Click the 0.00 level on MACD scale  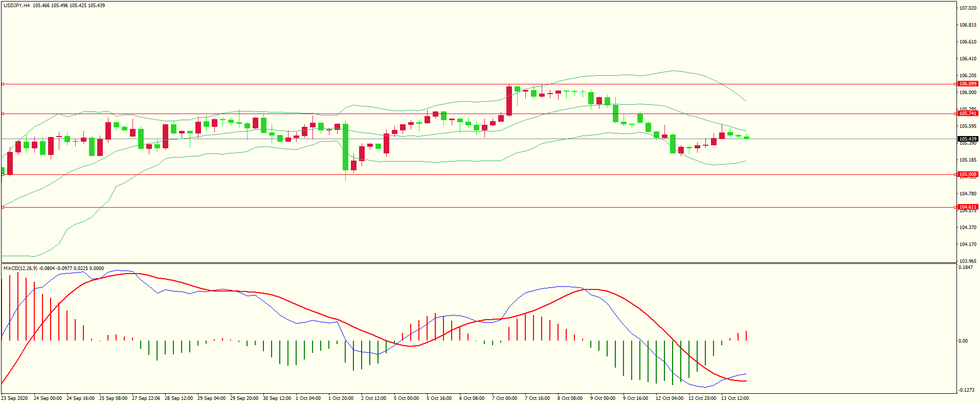(963, 341)
